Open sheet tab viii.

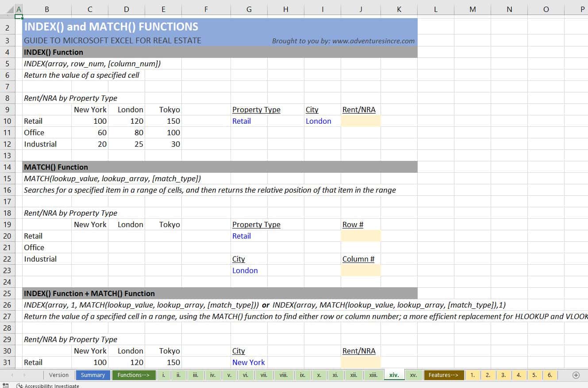click(x=283, y=375)
